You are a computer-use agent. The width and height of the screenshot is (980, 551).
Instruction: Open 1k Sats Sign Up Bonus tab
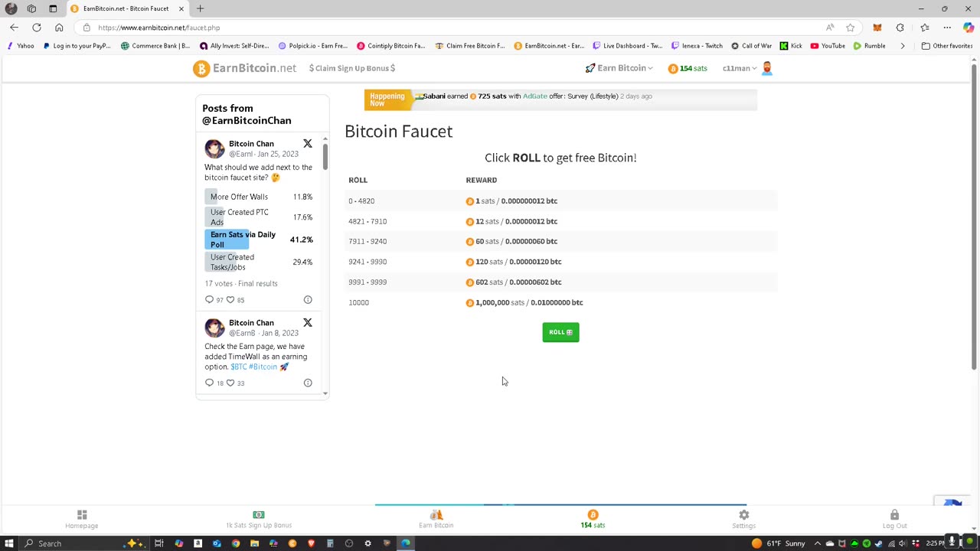coord(259,520)
